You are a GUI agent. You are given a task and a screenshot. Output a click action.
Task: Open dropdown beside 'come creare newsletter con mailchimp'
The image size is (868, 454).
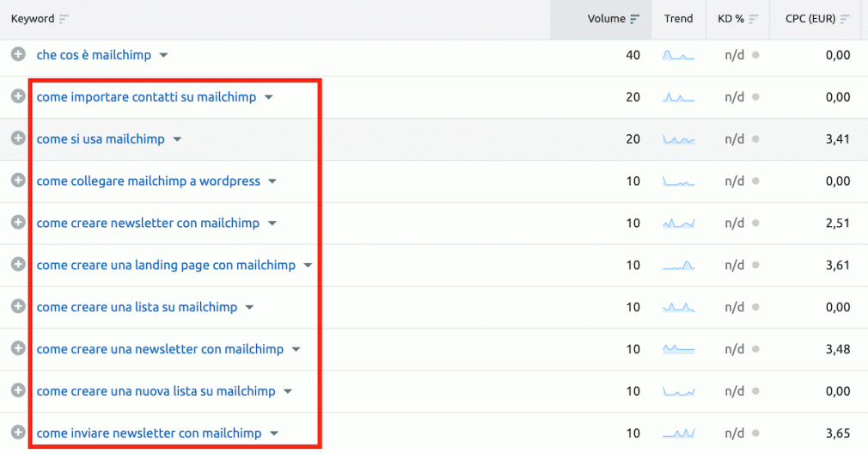(x=272, y=224)
